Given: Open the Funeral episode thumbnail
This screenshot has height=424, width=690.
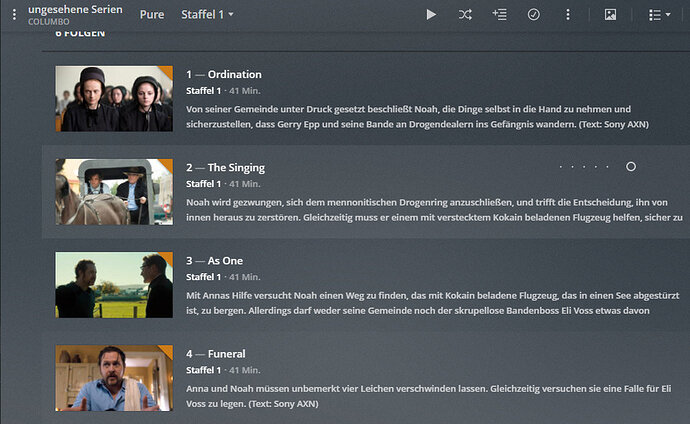Looking at the screenshot, I should point(114,378).
